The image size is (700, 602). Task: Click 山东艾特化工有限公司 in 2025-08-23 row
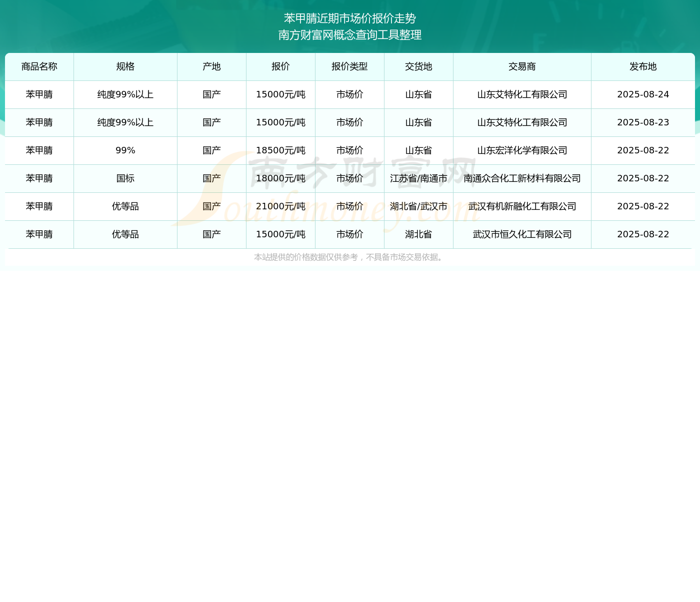point(522,122)
